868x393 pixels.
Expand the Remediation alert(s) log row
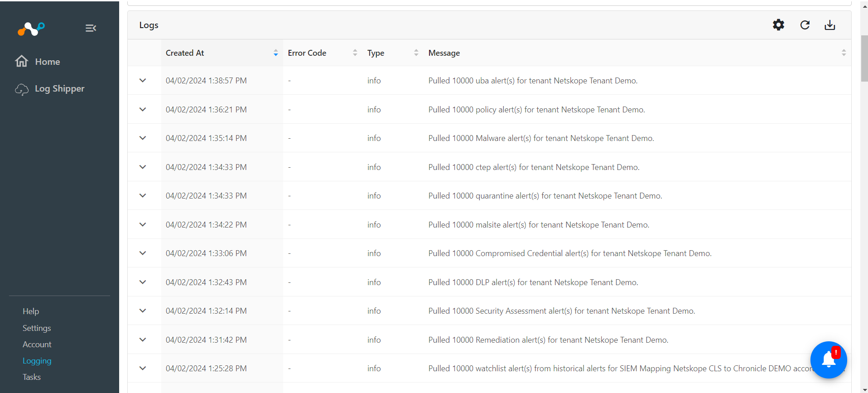[143, 340]
